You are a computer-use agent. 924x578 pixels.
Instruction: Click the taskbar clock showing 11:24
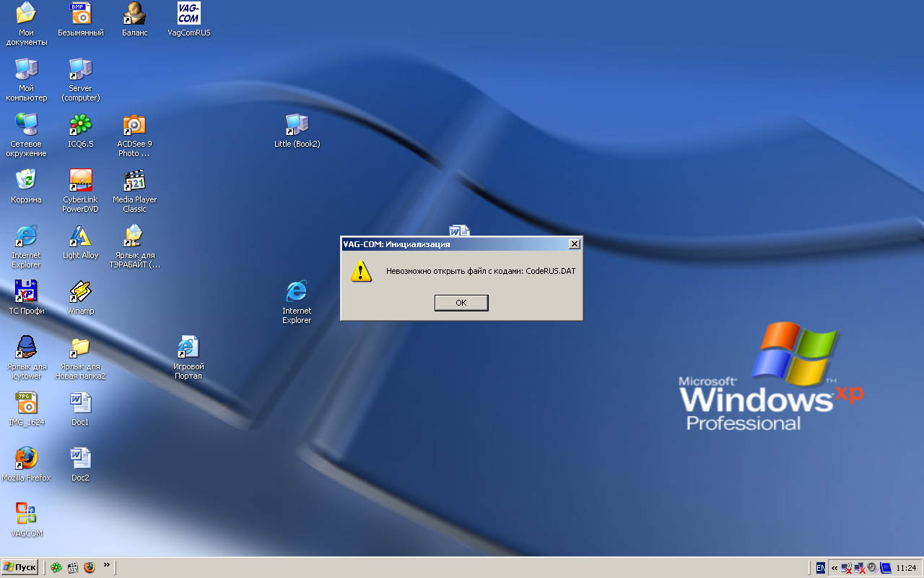click(906, 568)
